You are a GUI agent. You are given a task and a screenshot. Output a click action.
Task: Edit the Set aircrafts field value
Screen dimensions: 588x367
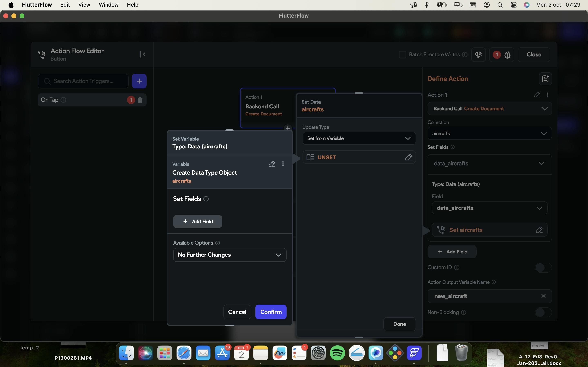tap(539, 230)
